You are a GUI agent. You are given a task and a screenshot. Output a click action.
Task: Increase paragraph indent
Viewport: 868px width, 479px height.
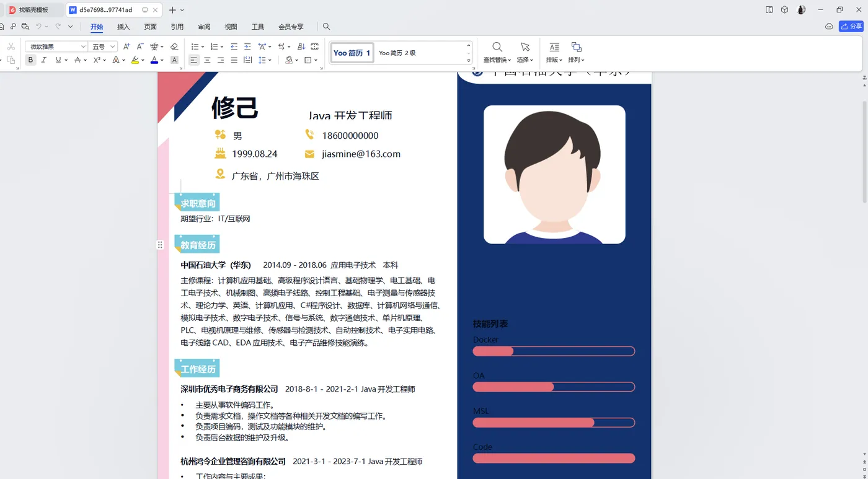pos(247,46)
